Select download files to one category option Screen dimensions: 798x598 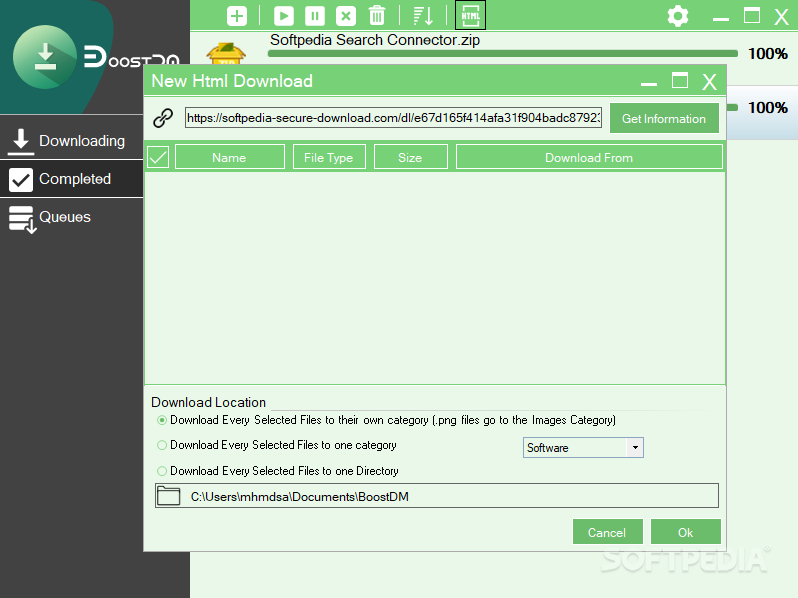(162, 445)
